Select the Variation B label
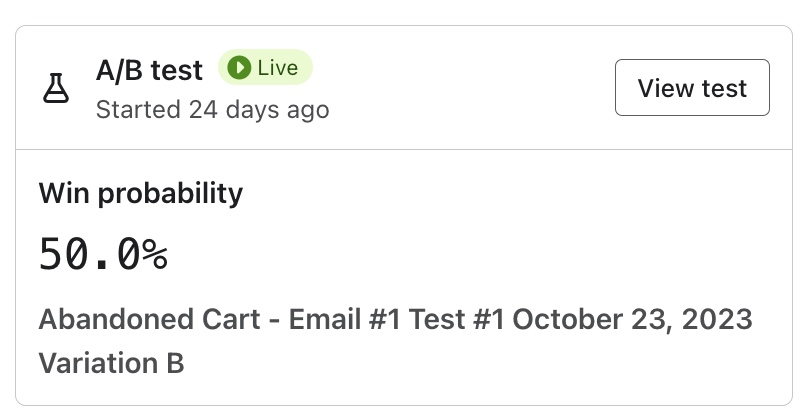 coord(111,363)
